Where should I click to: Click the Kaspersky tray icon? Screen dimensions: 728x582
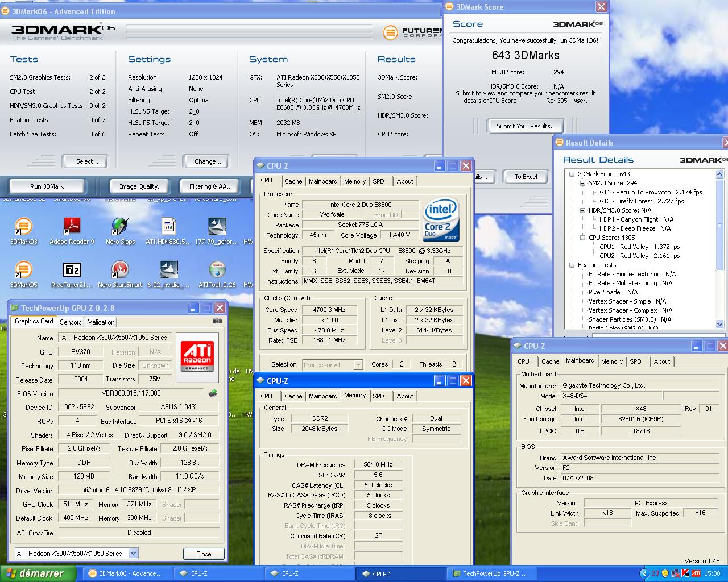click(685, 573)
